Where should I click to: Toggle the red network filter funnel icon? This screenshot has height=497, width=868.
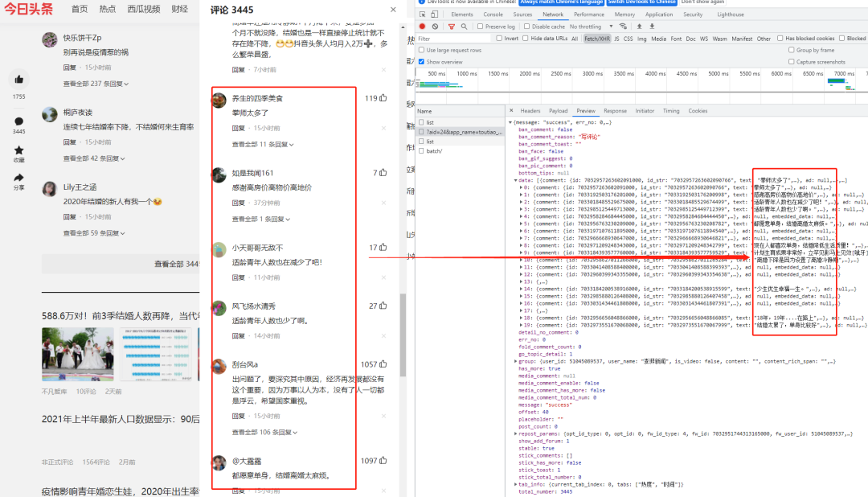pyautogui.click(x=452, y=27)
